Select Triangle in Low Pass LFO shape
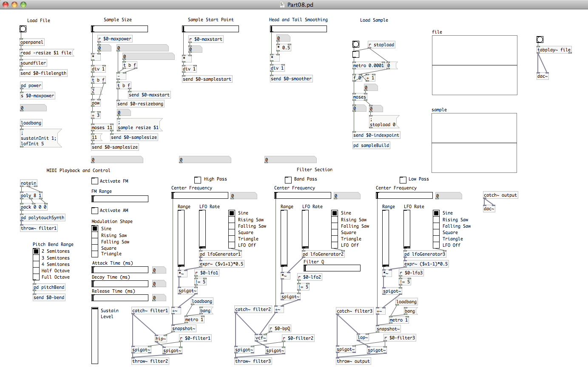This screenshot has height=367, width=588. [436, 239]
